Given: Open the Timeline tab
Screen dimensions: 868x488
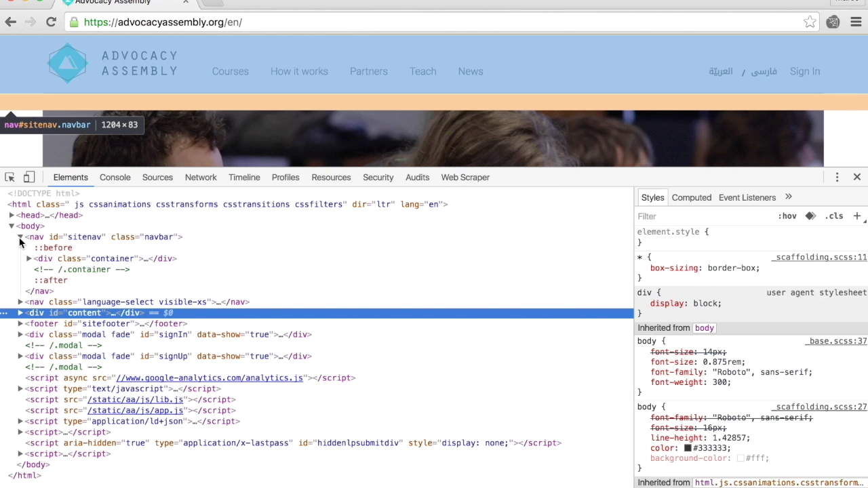Looking at the screenshot, I should pyautogui.click(x=244, y=177).
